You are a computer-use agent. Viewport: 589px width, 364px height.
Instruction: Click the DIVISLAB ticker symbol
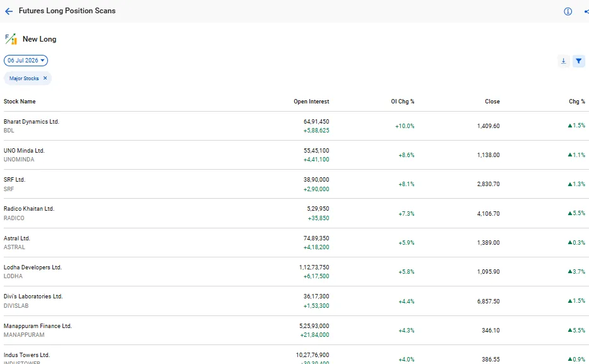[16, 306]
